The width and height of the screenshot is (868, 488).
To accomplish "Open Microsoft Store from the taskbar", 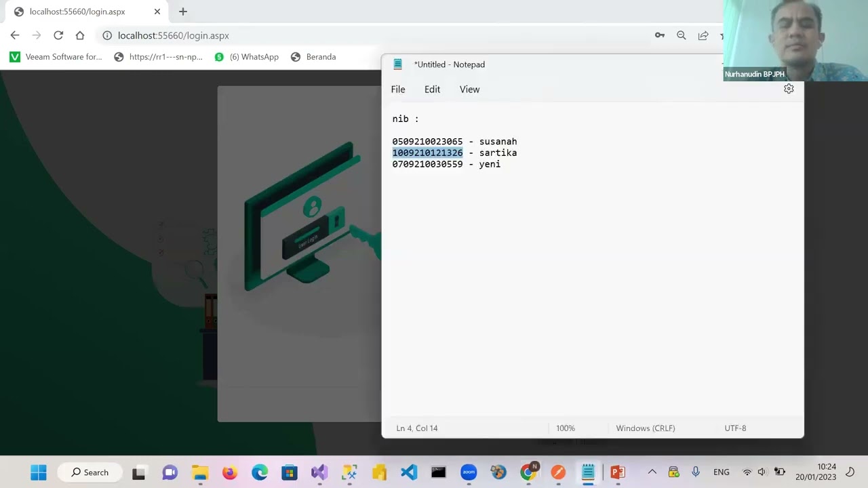I will click(x=290, y=472).
